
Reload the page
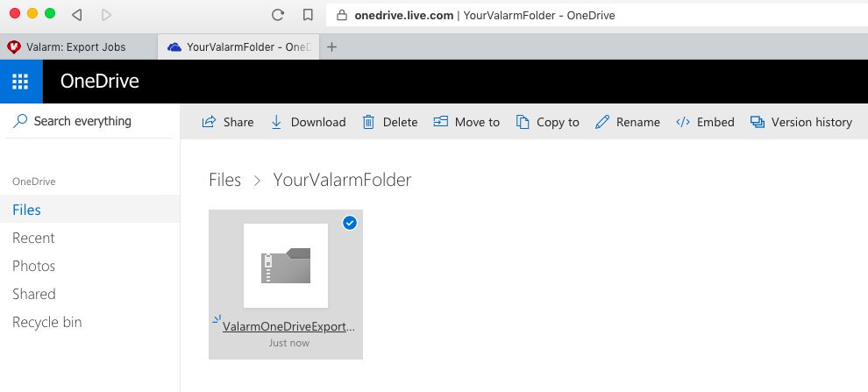[278, 15]
